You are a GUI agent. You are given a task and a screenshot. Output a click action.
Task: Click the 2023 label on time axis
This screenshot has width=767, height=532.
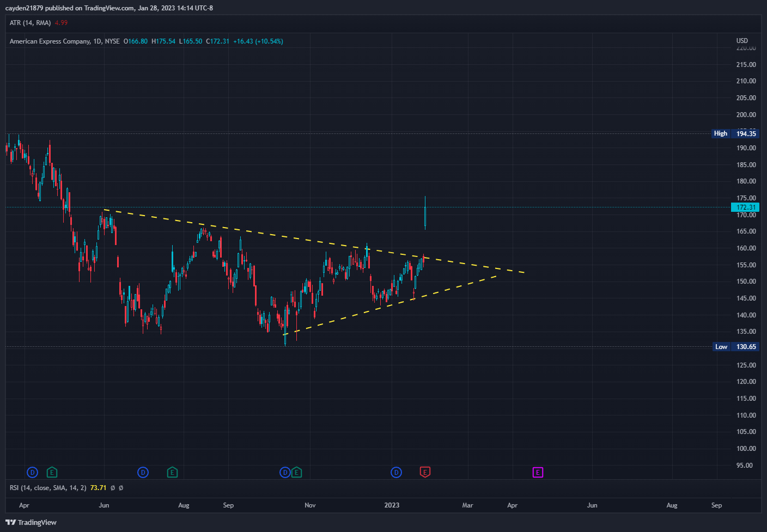pos(392,505)
